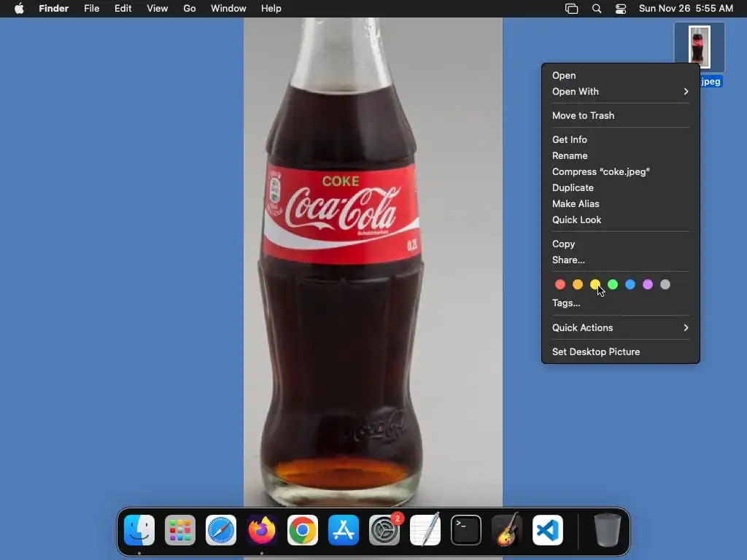Choose Set Desktop Picture
Image resolution: width=747 pixels, height=560 pixels.
coord(620,352)
